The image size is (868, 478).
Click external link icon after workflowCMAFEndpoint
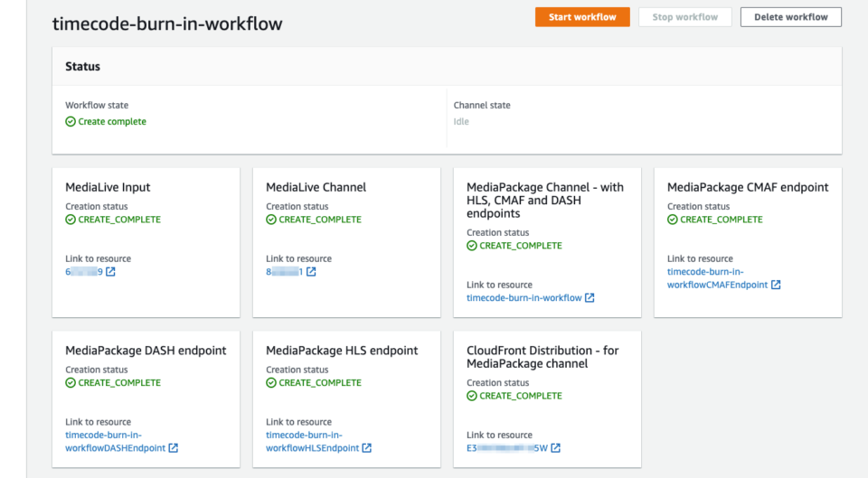(x=776, y=285)
